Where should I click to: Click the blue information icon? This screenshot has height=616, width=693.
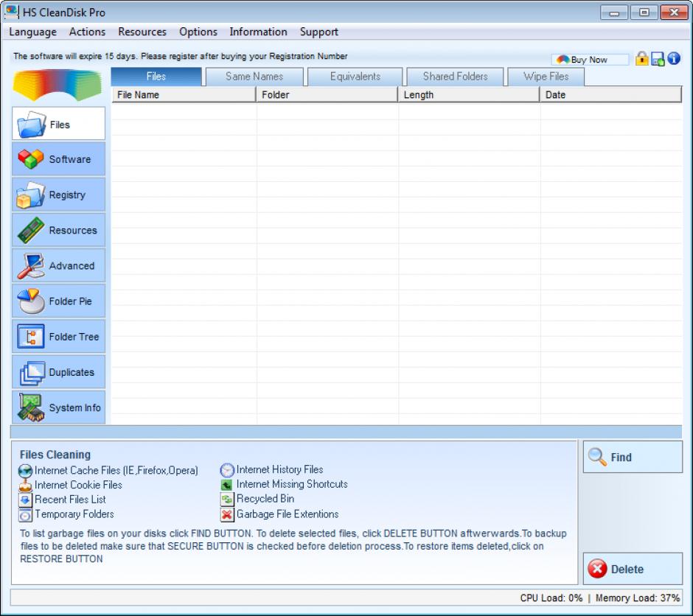[x=673, y=59]
